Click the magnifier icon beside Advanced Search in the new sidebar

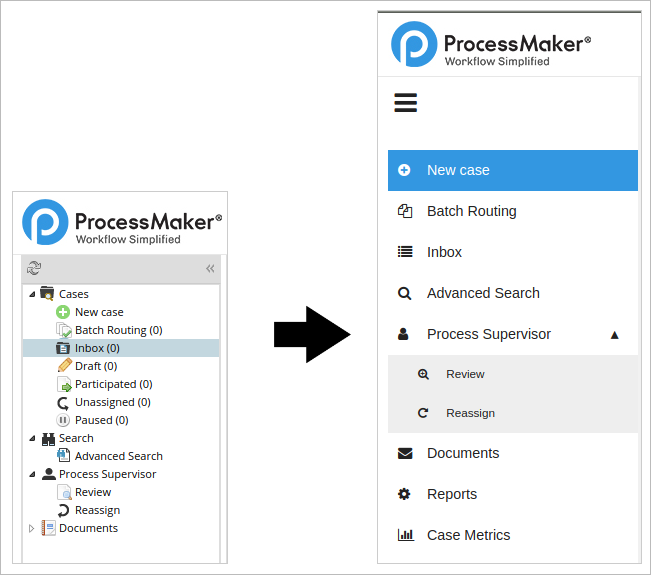point(405,293)
